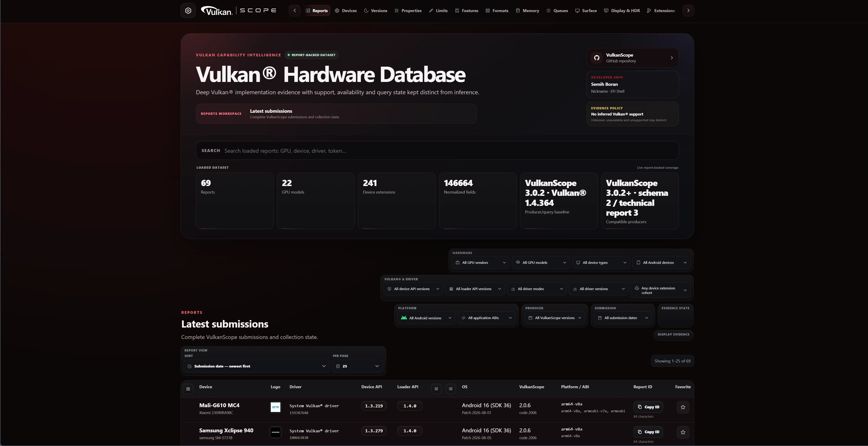This screenshot has height=446, width=868.
Task: Focus the search loaded reports field
Action: pos(437,151)
